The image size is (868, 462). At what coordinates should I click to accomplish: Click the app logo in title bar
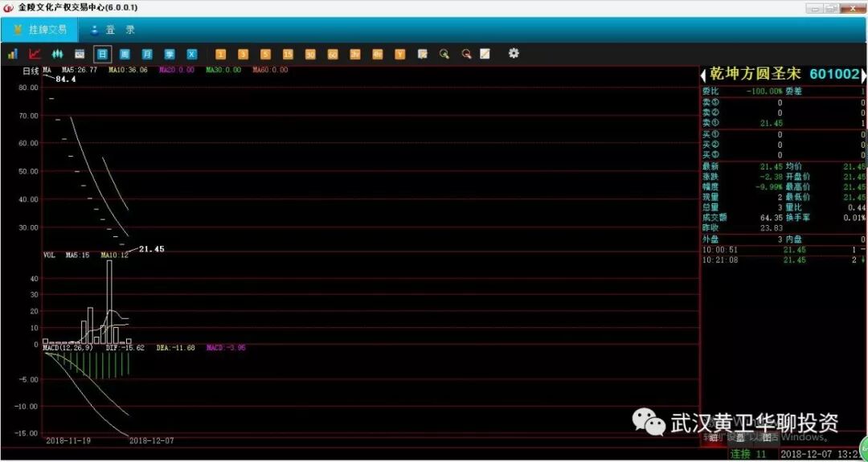(x=8, y=8)
